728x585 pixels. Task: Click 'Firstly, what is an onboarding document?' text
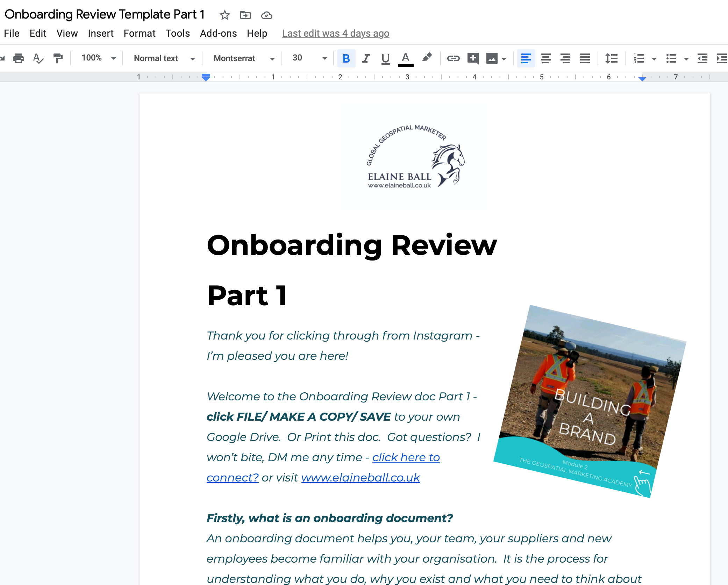[x=330, y=518]
